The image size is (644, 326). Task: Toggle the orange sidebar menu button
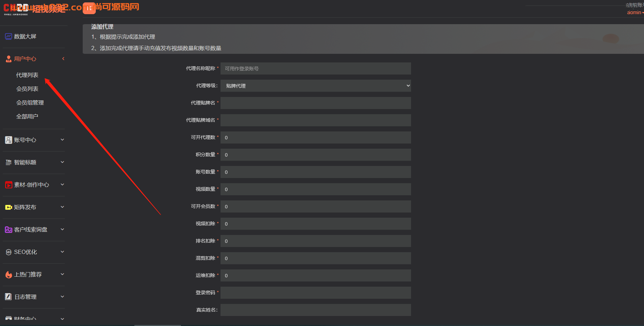(x=89, y=8)
